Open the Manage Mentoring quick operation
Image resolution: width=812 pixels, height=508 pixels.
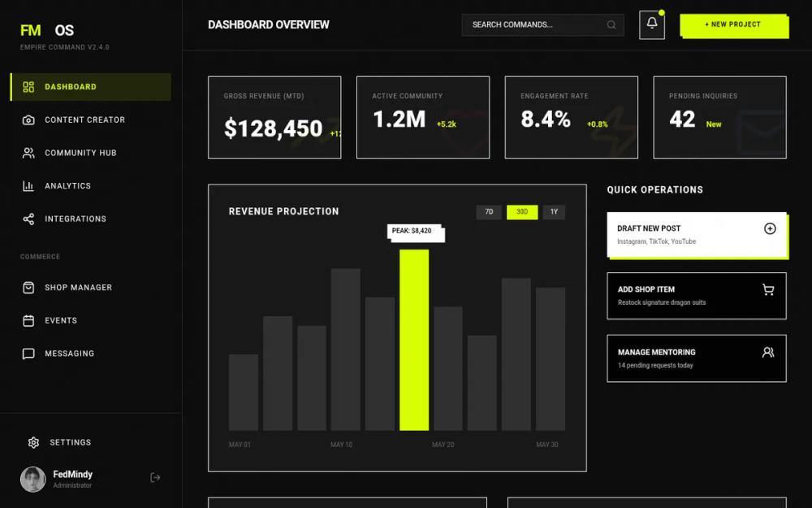coord(696,358)
